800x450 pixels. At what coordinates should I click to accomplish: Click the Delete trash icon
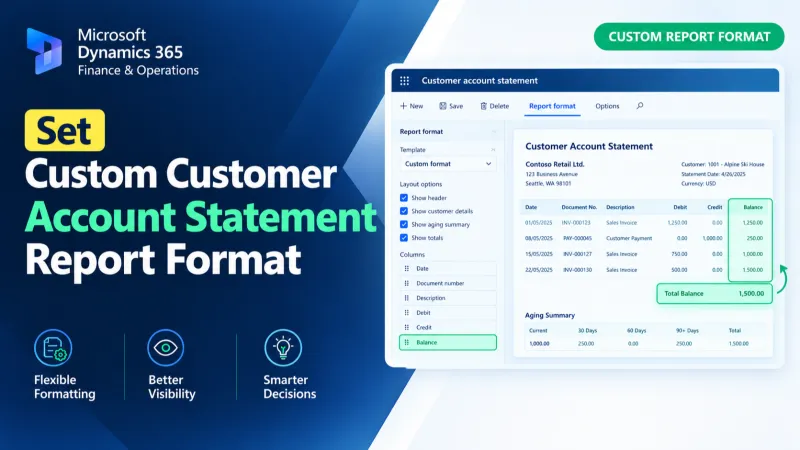[483, 106]
